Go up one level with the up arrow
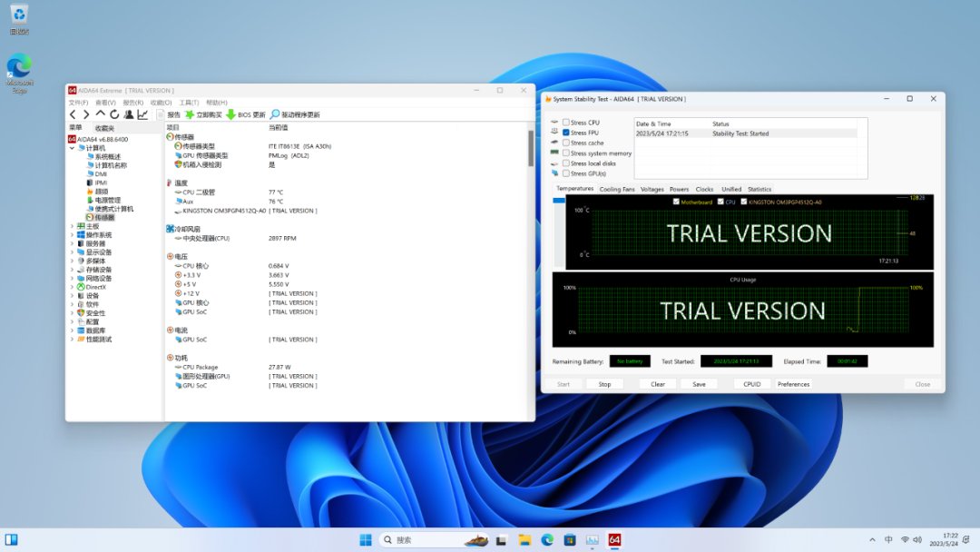Viewport: 980px width, 552px height. coord(100,114)
